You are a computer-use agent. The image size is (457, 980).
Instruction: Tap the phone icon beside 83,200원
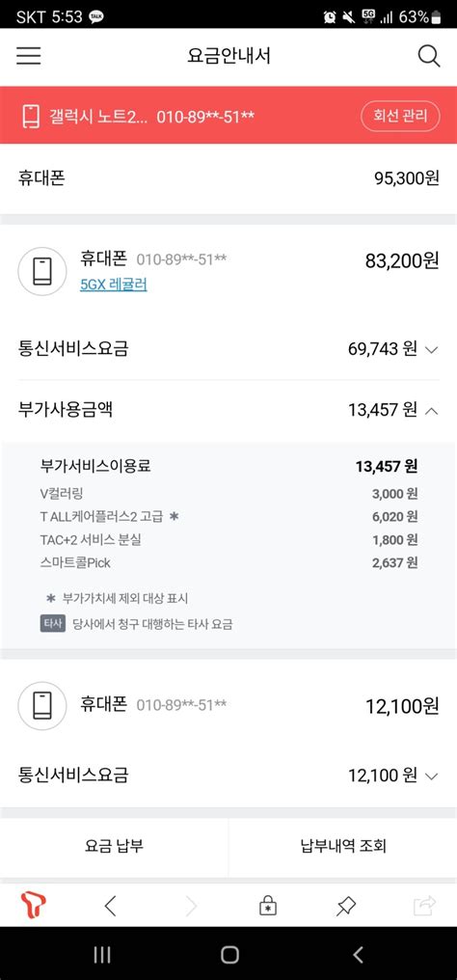[42, 271]
